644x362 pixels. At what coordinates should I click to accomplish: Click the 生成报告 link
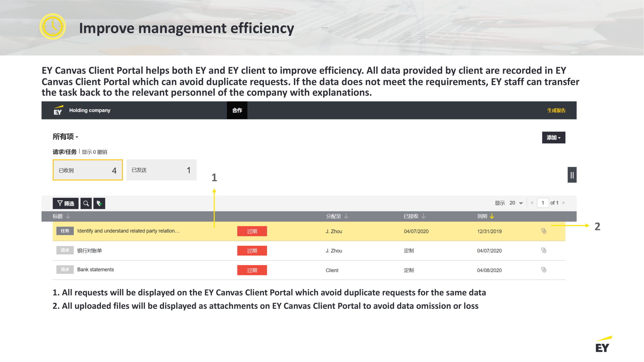[x=556, y=111]
